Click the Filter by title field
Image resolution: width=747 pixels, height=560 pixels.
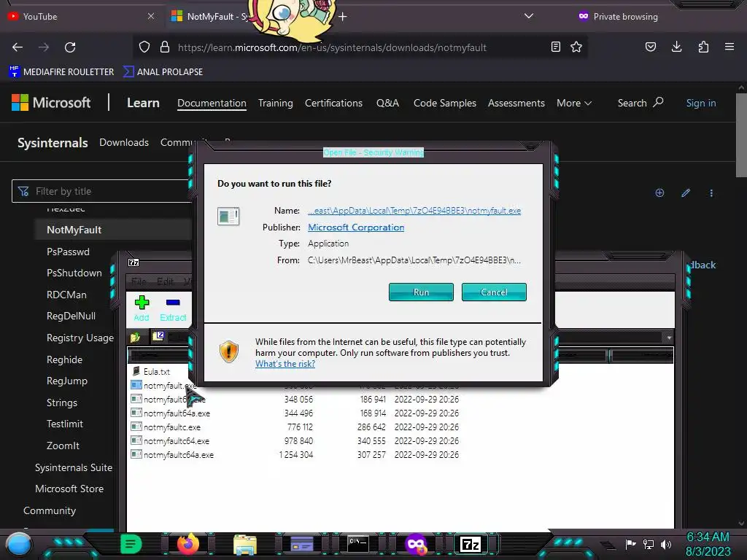pyautogui.click(x=102, y=191)
